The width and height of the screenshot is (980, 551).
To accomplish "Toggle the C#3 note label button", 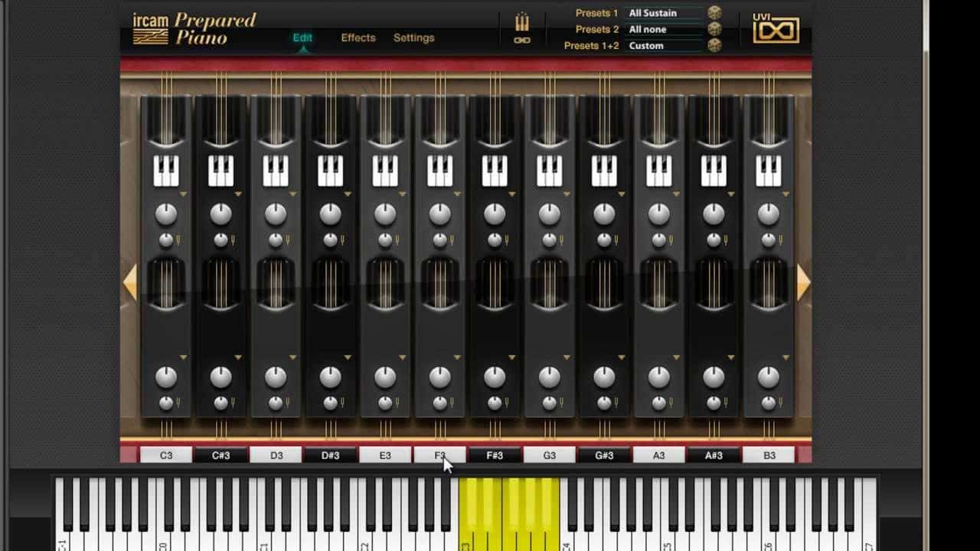I will [x=221, y=455].
